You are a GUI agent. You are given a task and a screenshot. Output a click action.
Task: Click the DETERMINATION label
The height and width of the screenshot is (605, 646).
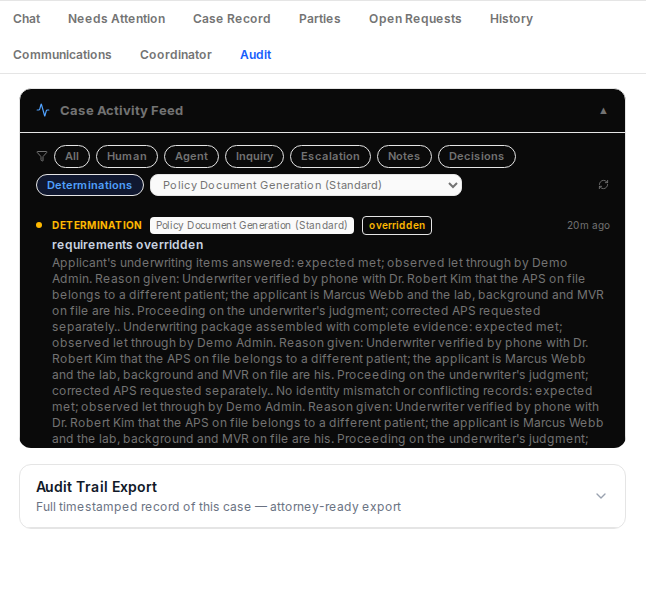[97, 225]
